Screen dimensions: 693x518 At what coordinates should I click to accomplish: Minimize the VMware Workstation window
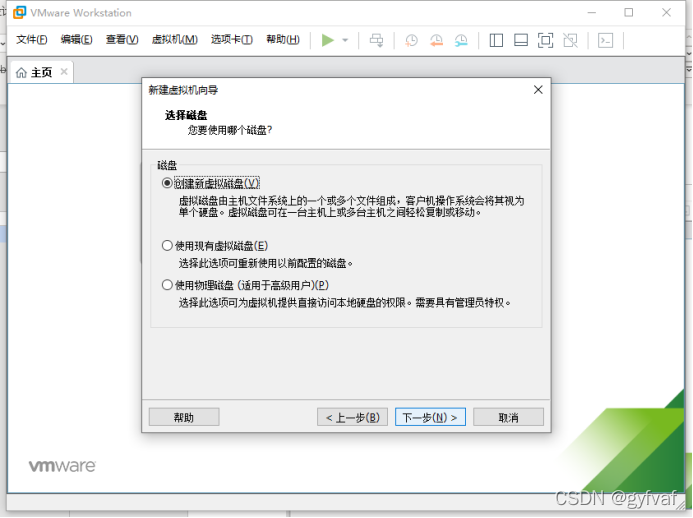(x=592, y=13)
